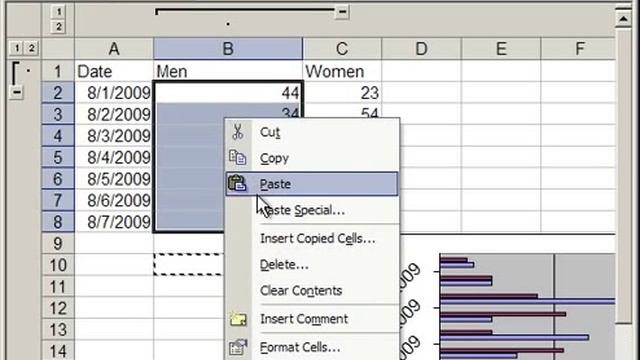Click the vertical scrollbar thumb
The height and width of the screenshot is (360, 640).
point(623,176)
